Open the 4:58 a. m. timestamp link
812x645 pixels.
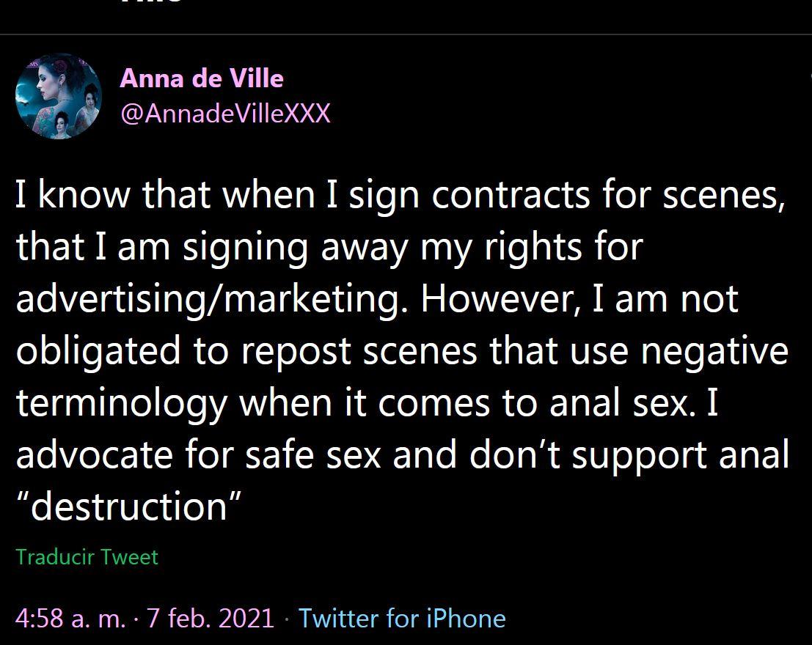coord(70,618)
